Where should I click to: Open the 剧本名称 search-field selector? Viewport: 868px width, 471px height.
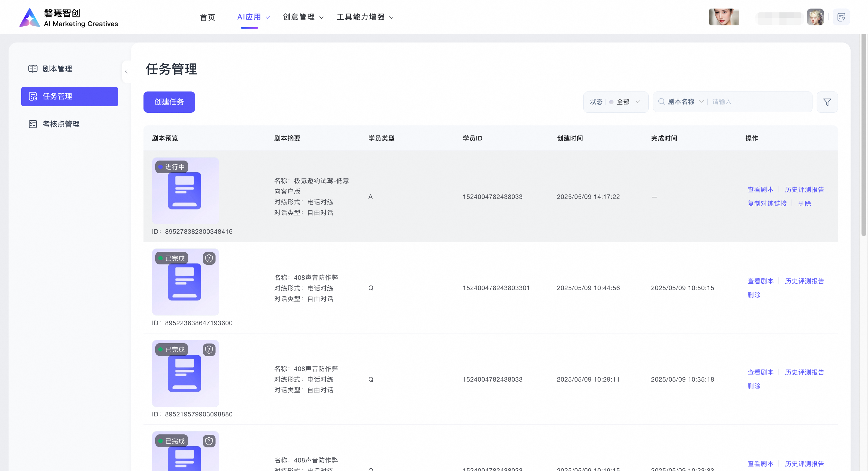[686, 102]
